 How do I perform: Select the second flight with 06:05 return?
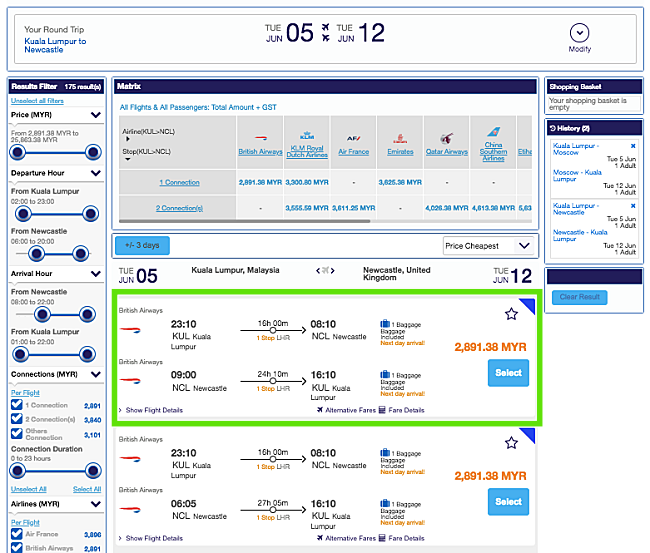tap(508, 502)
